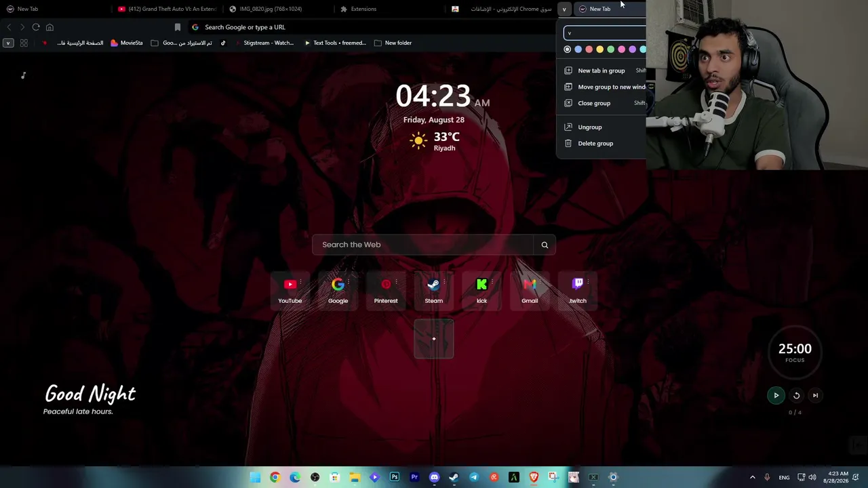Go to the browser home page
The width and height of the screenshot is (868, 488).
50,27
